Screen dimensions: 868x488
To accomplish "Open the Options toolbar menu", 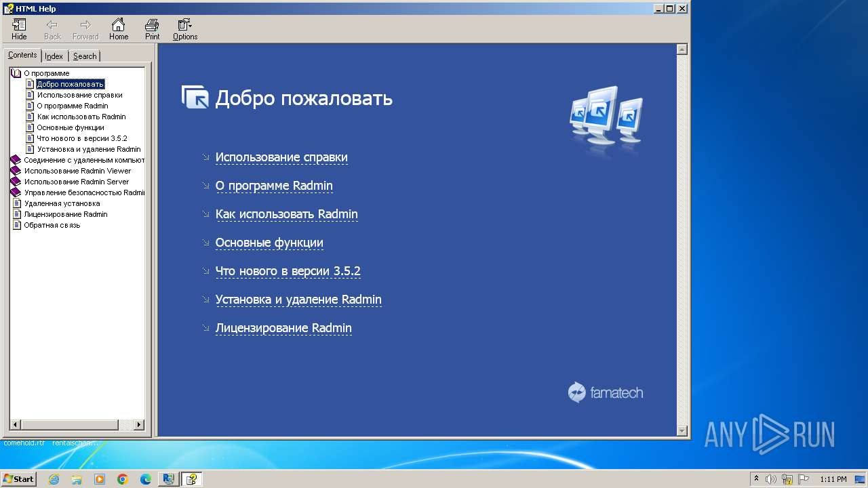I will click(185, 29).
